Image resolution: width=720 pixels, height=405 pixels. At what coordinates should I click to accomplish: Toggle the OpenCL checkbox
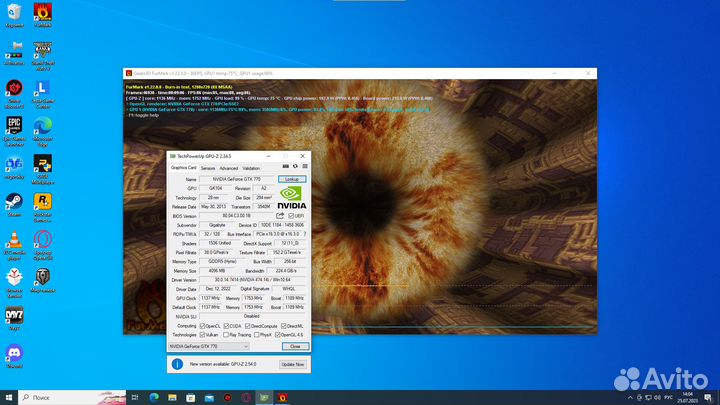click(x=202, y=326)
